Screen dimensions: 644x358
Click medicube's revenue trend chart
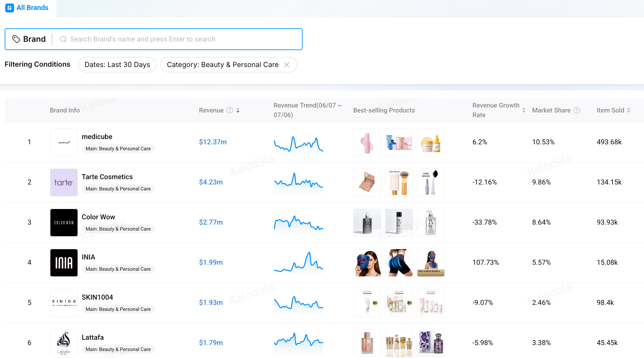click(x=299, y=144)
